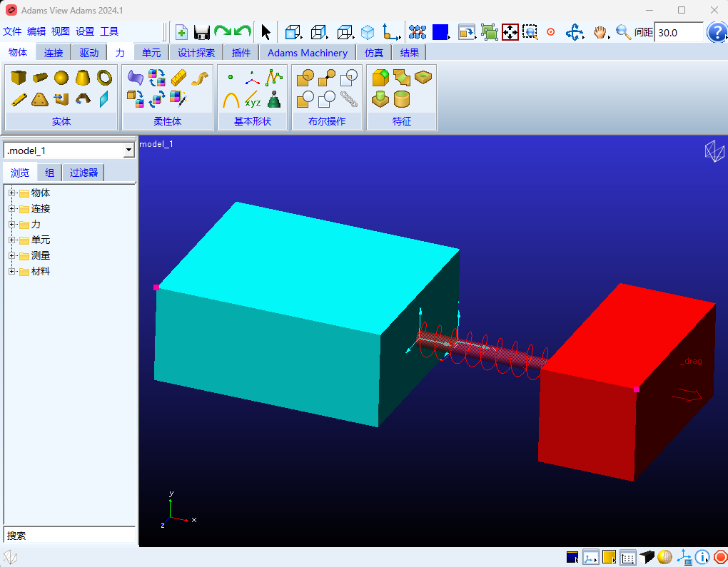Image resolution: width=728 pixels, height=567 pixels.
Task: Toggle shaded rendering with the black box icon
Action: 647,557
